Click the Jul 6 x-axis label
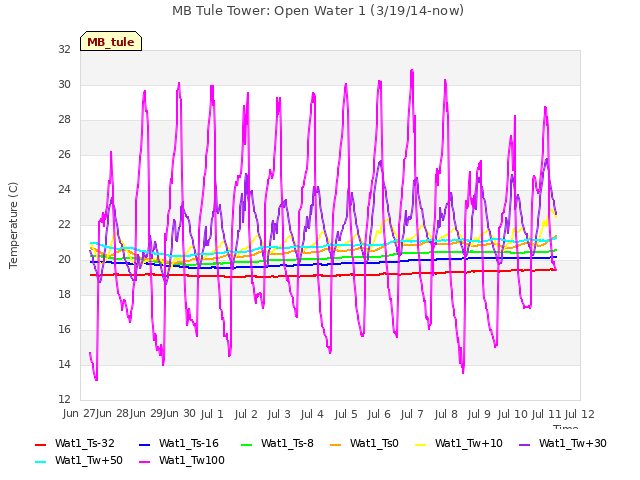 (x=379, y=414)
